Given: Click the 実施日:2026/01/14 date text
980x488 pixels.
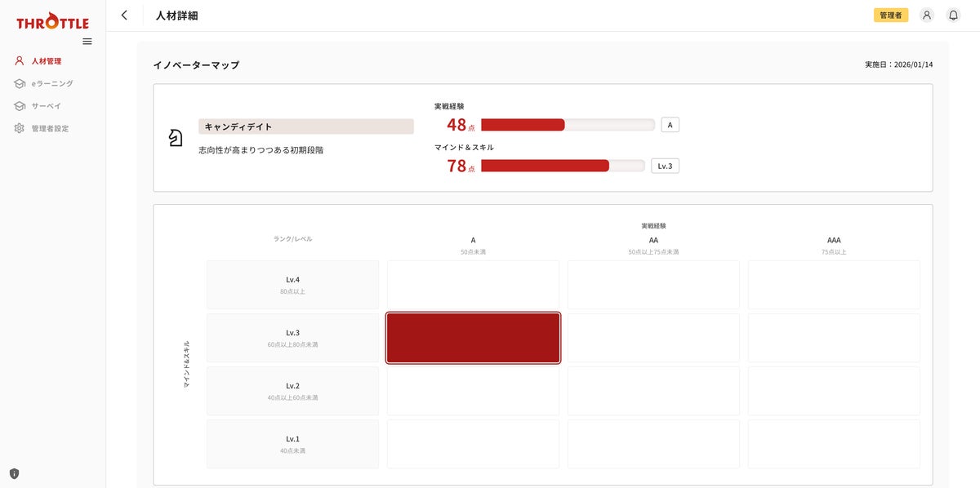Looking at the screenshot, I should pos(898,64).
